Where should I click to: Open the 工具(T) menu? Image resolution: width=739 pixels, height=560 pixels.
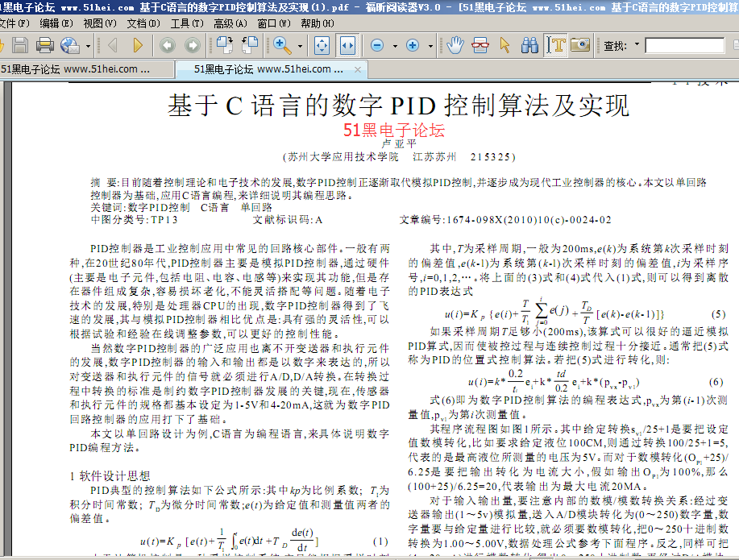[187, 23]
